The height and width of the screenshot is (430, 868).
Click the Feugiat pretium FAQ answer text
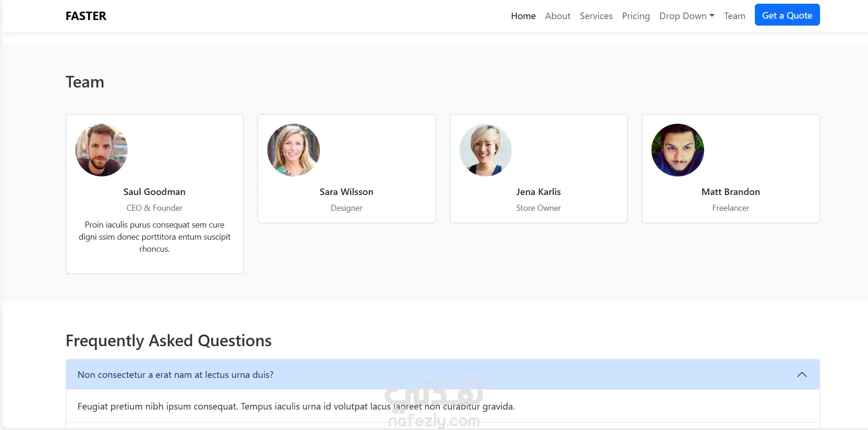click(x=296, y=406)
